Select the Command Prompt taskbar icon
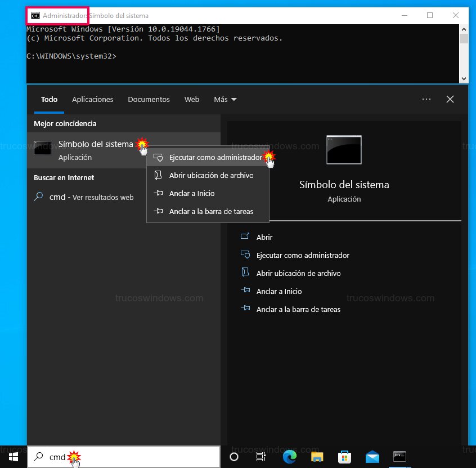476x468 pixels. tap(400, 457)
